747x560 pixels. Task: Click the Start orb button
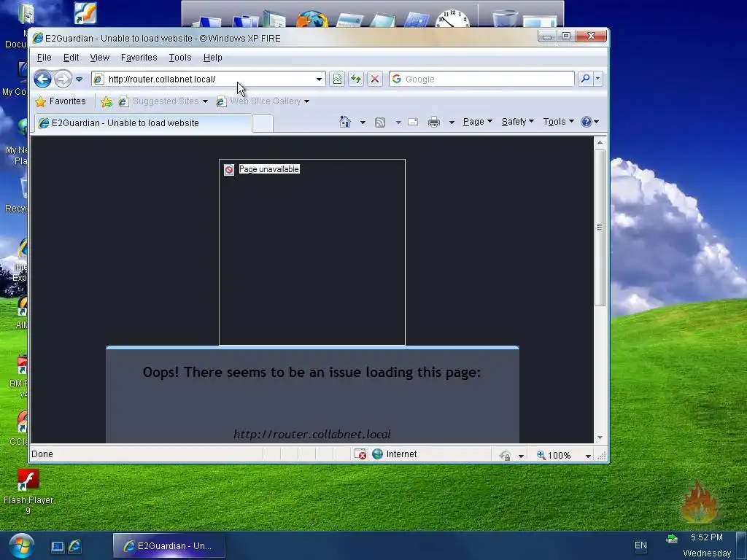pyautogui.click(x=21, y=546)
